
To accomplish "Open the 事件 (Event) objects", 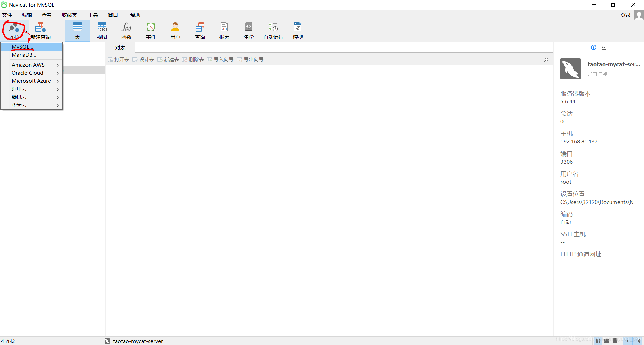I will coord(151,31).
